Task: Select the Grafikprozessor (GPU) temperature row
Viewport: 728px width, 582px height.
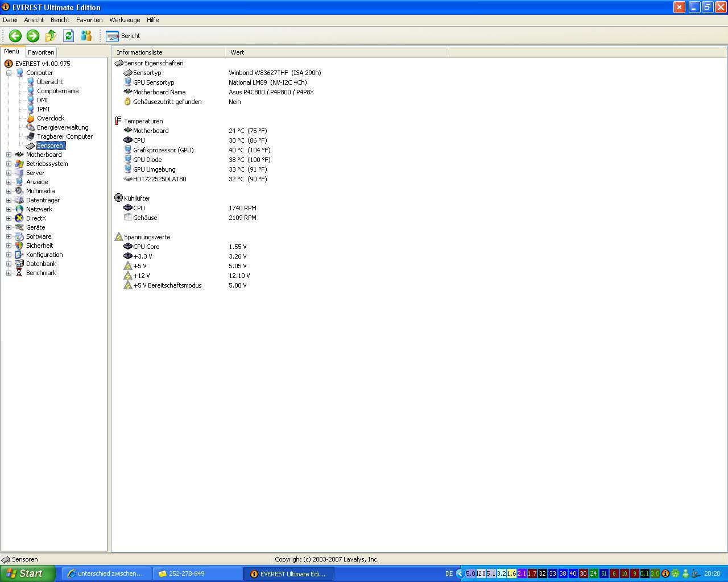Action: (x=197, y=150)
